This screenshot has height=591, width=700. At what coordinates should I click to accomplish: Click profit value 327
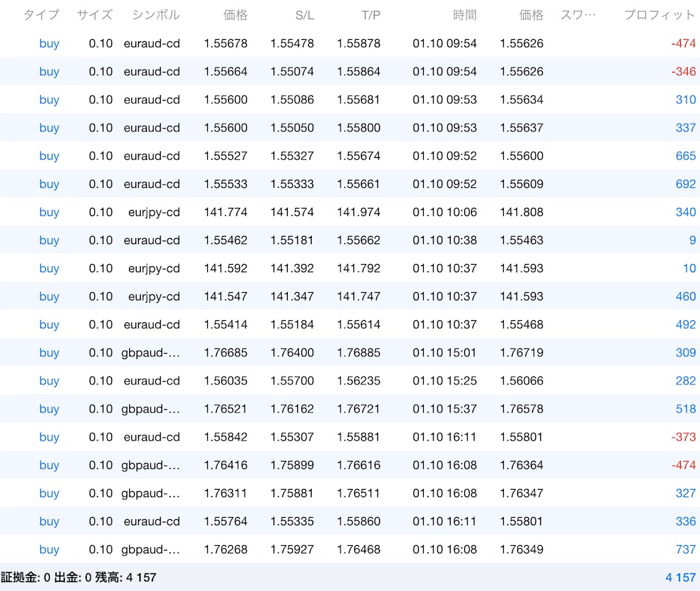[x=685, y=494]
